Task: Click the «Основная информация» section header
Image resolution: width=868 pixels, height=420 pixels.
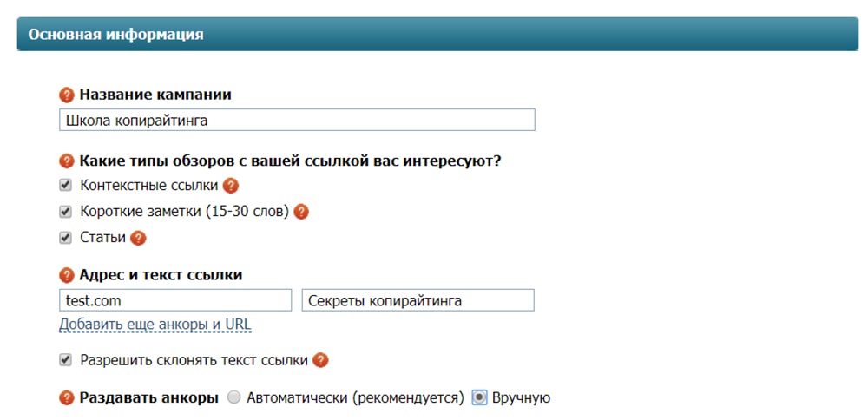Action: click(116, 35)
